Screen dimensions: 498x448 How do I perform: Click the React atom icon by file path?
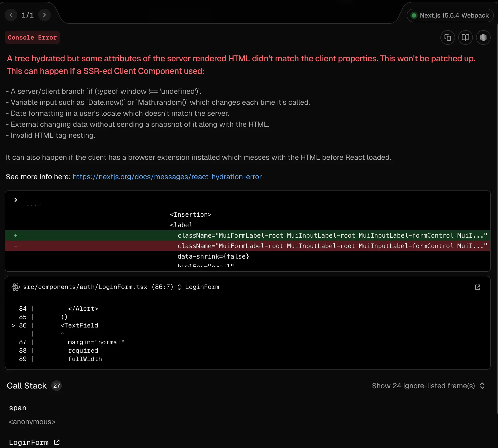click(x=16, y=287)
